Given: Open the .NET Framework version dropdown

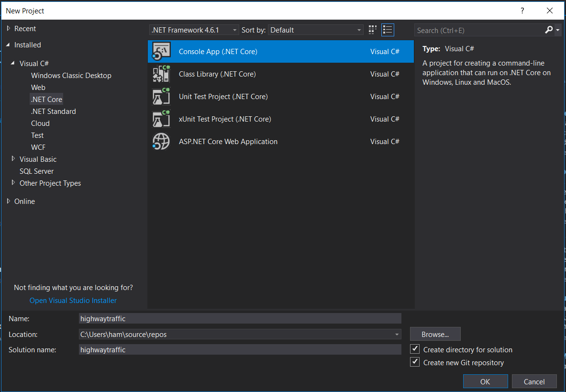Looking at the screenshot, I should [x=193, y=30].
